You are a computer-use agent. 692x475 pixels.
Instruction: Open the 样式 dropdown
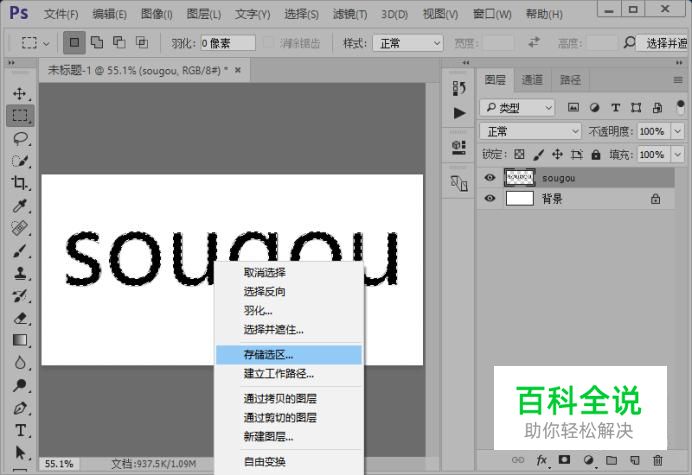click(x=408, y=43)
